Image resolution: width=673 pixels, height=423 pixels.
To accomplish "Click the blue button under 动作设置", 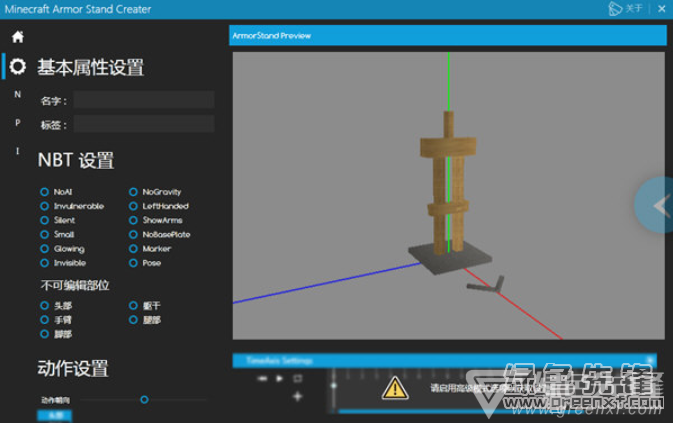I will tap(55, 415).
